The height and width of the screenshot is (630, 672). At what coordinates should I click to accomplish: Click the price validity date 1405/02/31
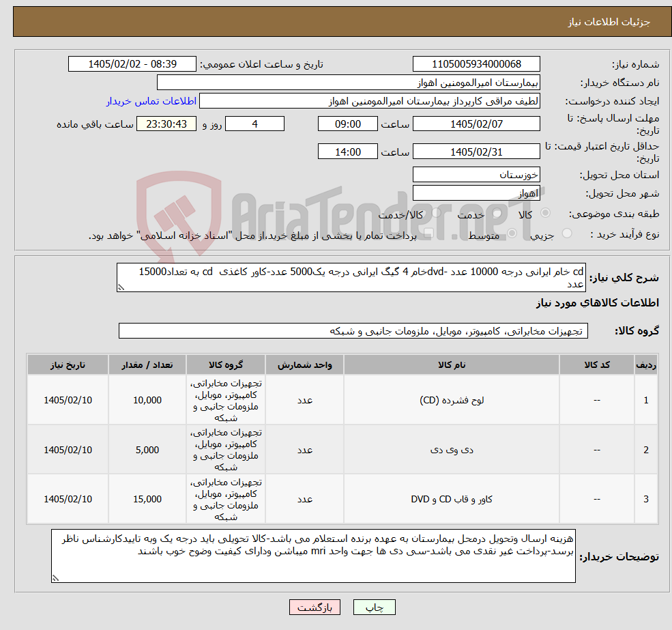(x=476, y=152)
